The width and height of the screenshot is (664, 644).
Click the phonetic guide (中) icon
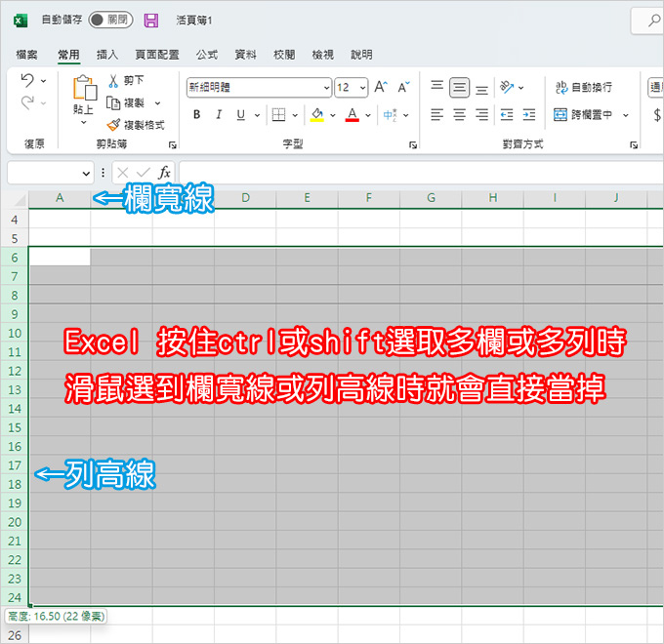(x=390, y=115)
